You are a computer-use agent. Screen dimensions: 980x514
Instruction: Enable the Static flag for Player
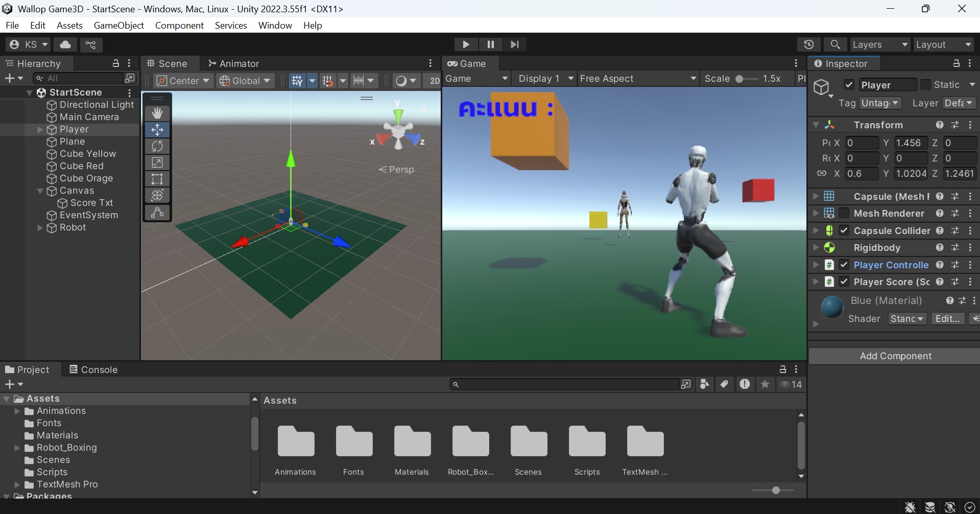click(925, 84)
